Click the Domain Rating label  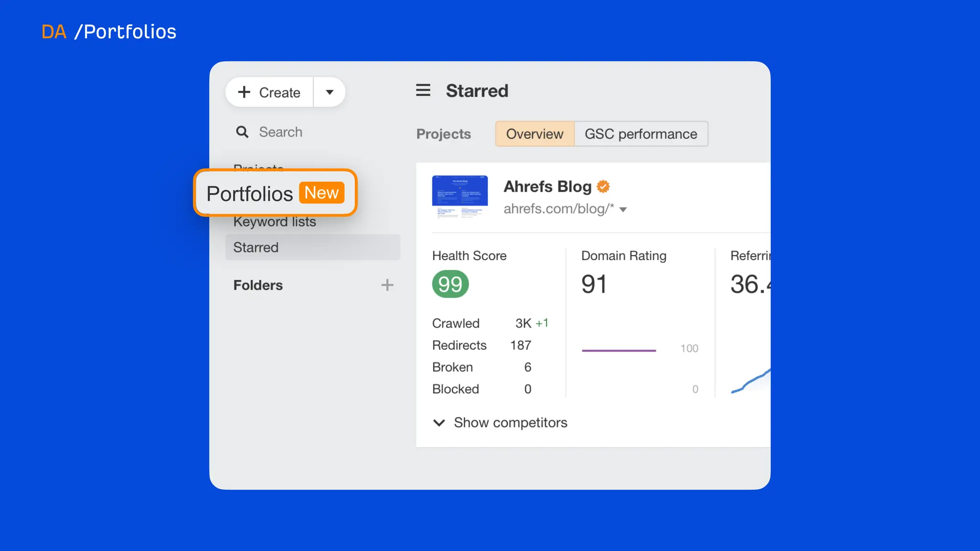tap(624, 256)
